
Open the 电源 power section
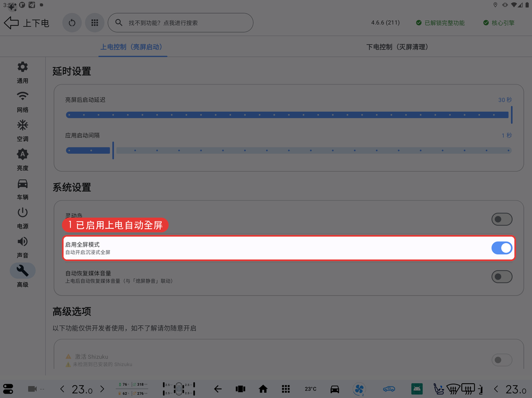click(x=22, y=218)
